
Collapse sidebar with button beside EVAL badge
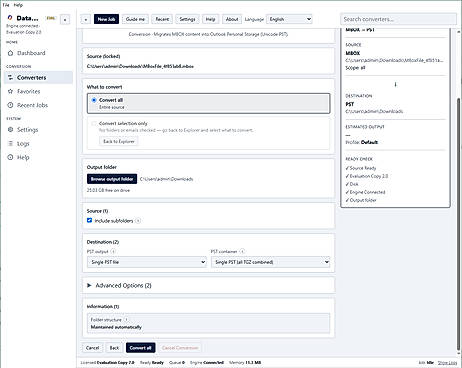coord(65,20)
